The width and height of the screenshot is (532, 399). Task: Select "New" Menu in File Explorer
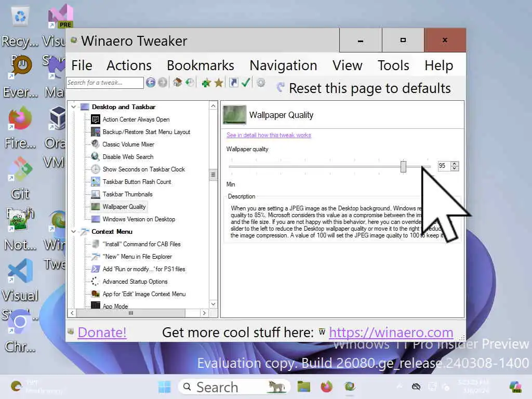click(x=137, y=257)
